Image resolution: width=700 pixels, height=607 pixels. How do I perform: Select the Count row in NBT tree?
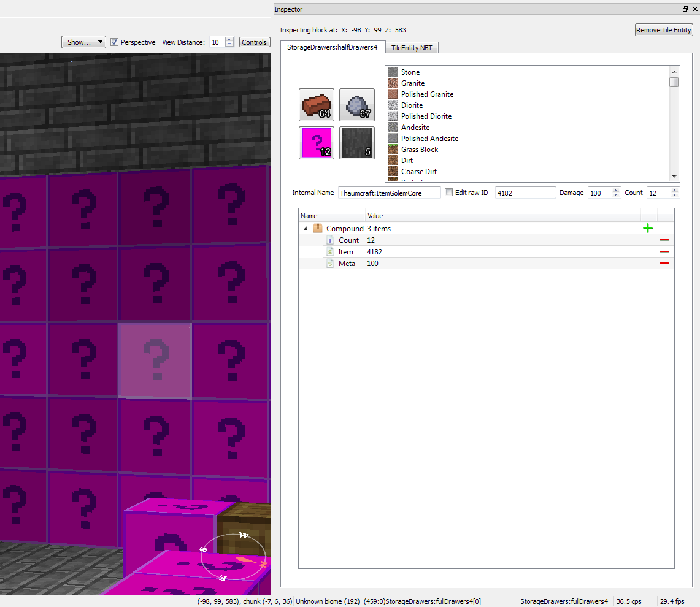pos(486,240)
